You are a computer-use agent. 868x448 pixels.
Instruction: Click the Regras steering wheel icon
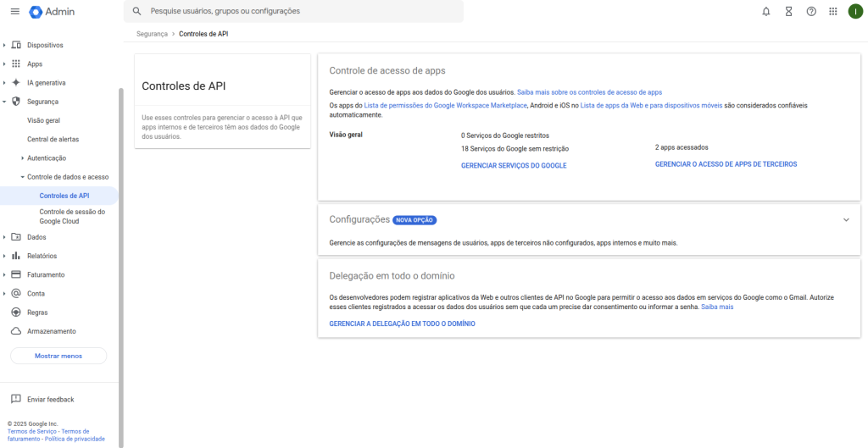click(16, 312)
